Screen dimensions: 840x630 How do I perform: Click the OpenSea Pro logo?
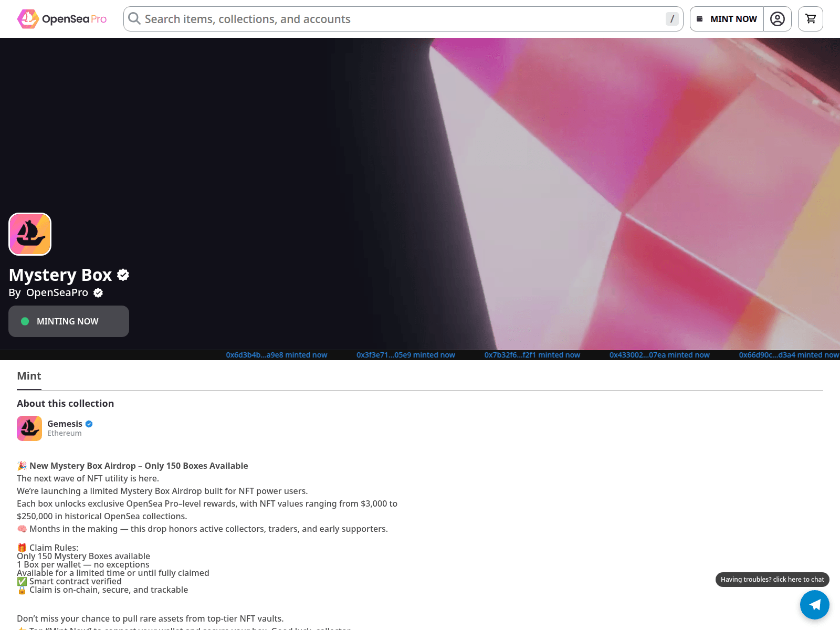pos(62,19)
